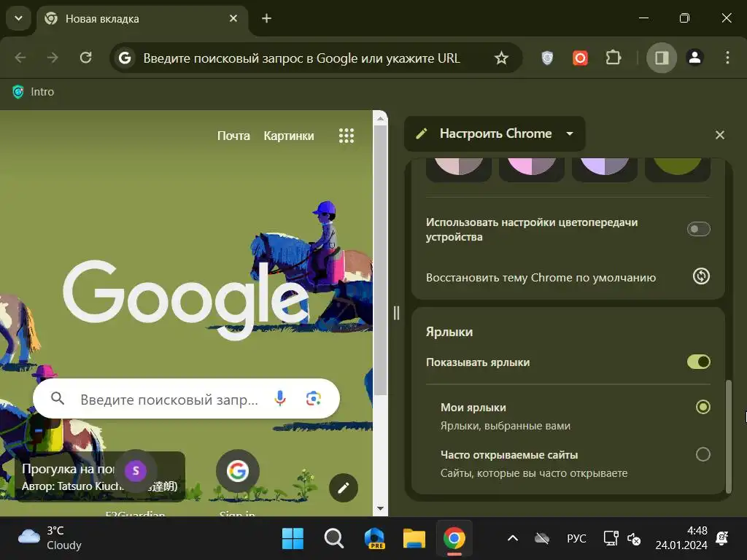The height and width of the screenshot is (560, 747).
Task: Open a new tab with the plus button
Action: 267,18
